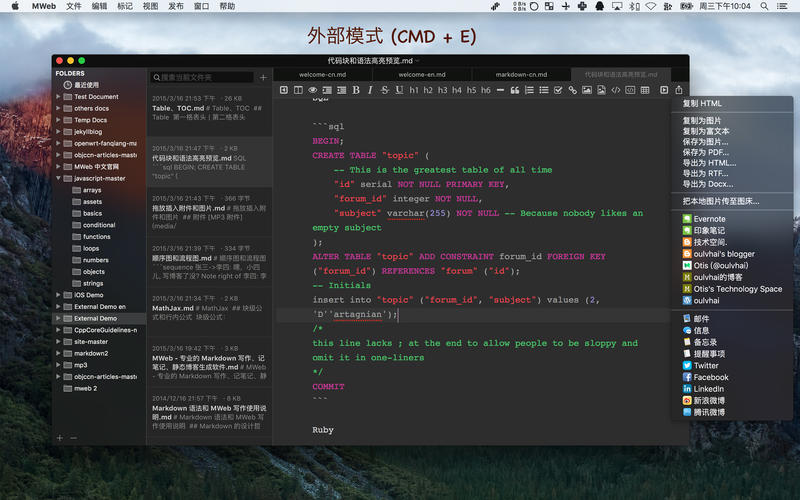Collapse the javascript-master folder
800x500 pixels.
58,179
